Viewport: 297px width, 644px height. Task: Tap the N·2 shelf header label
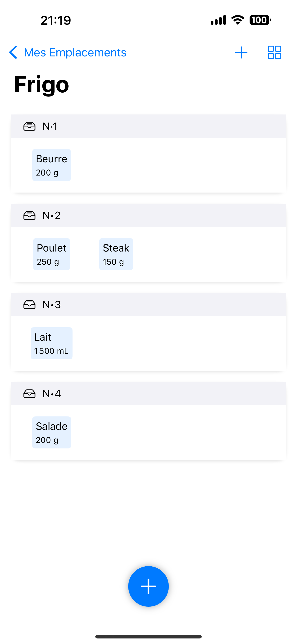click(x=52, y=215)
